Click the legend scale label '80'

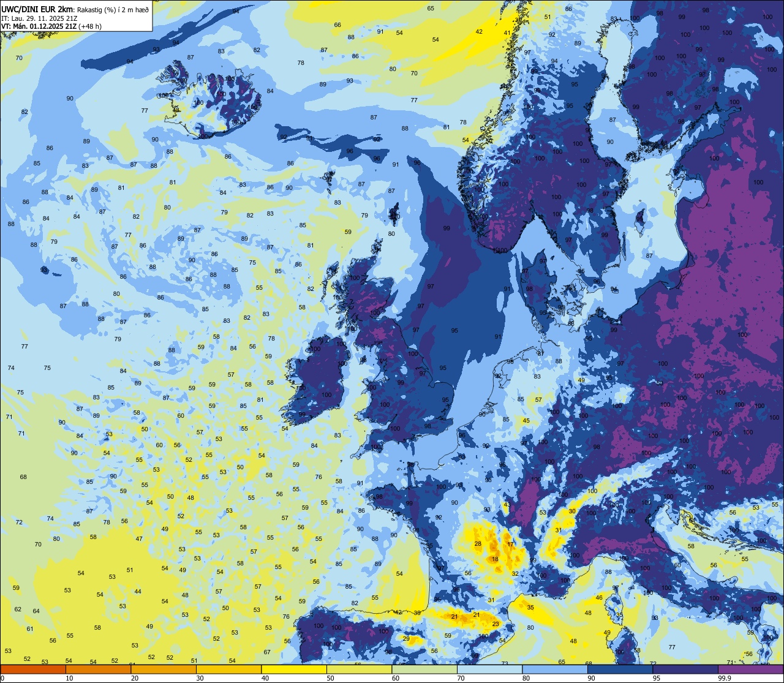click(526, 678)
